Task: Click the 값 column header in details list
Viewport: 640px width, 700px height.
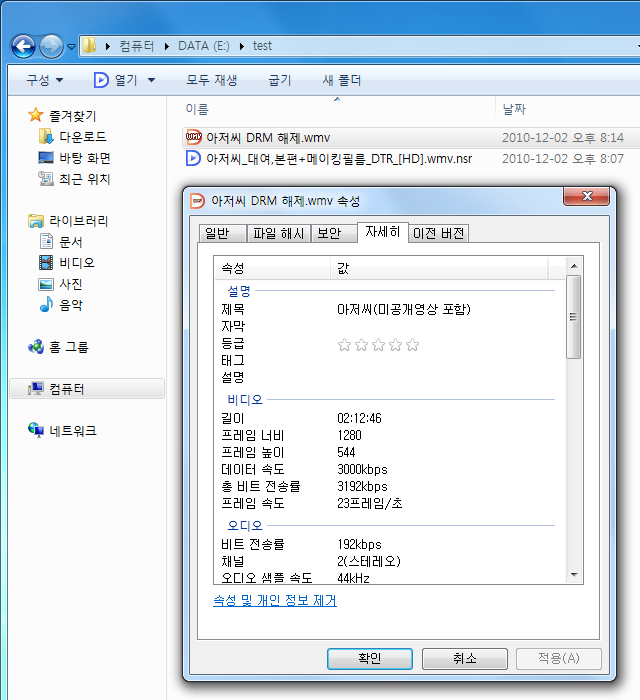Action: coord(439,268)
